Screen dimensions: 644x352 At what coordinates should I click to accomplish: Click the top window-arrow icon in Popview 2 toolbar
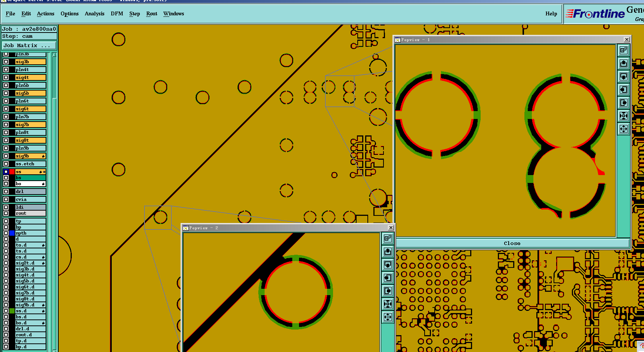[388, 238]
